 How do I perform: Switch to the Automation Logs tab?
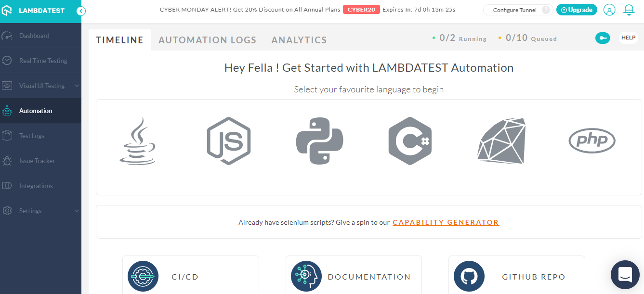[x=208, y=40]
